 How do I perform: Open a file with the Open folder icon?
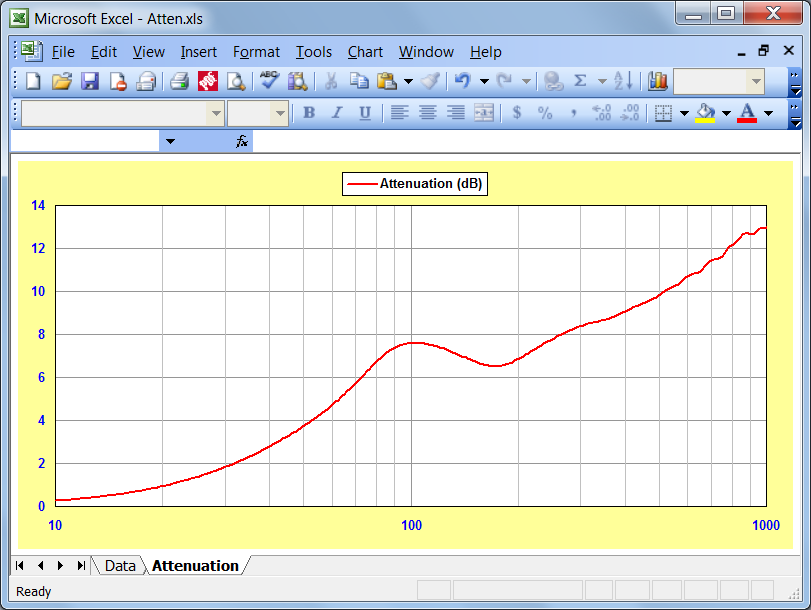tap(62, 81)
